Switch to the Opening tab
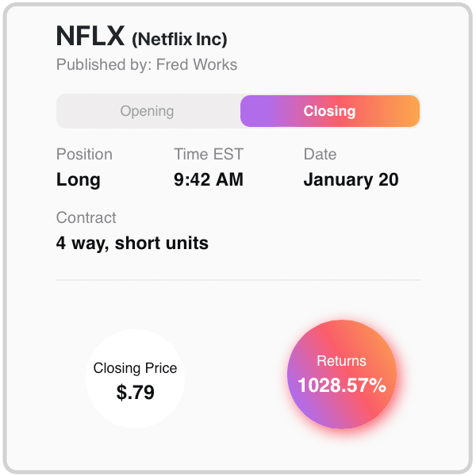Image resolution: width=476 pixels, height=476 pixels. point(148,111)
